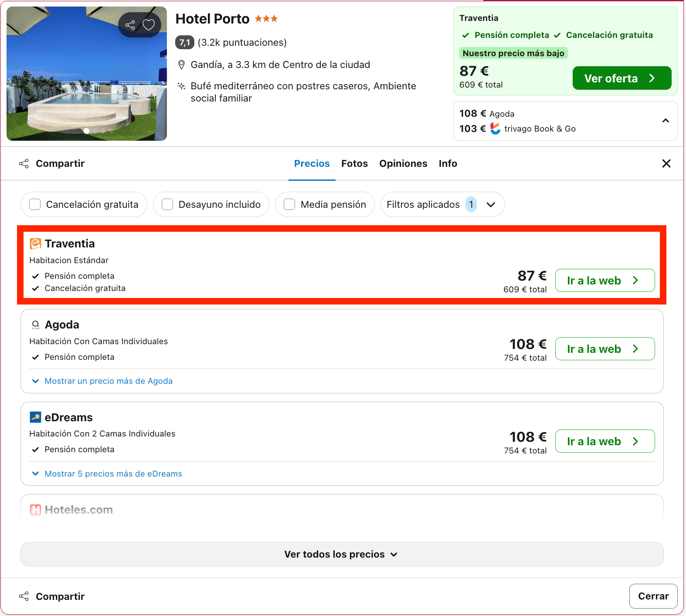The width and height of the screenshot is (686, 616).
Task: Click Ir a la web for Agoda
Action: point(605,349)
